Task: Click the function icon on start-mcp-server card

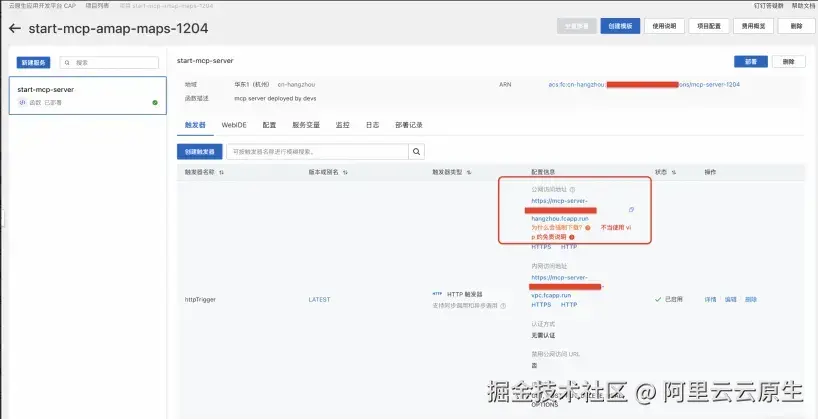Action: click(22, 103)
